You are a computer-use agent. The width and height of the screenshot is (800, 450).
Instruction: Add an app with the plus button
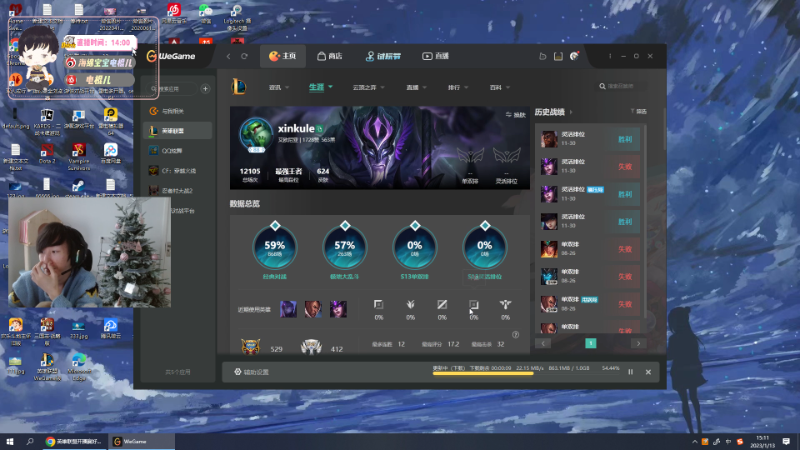pyautogui.click(x=205, y=89)
